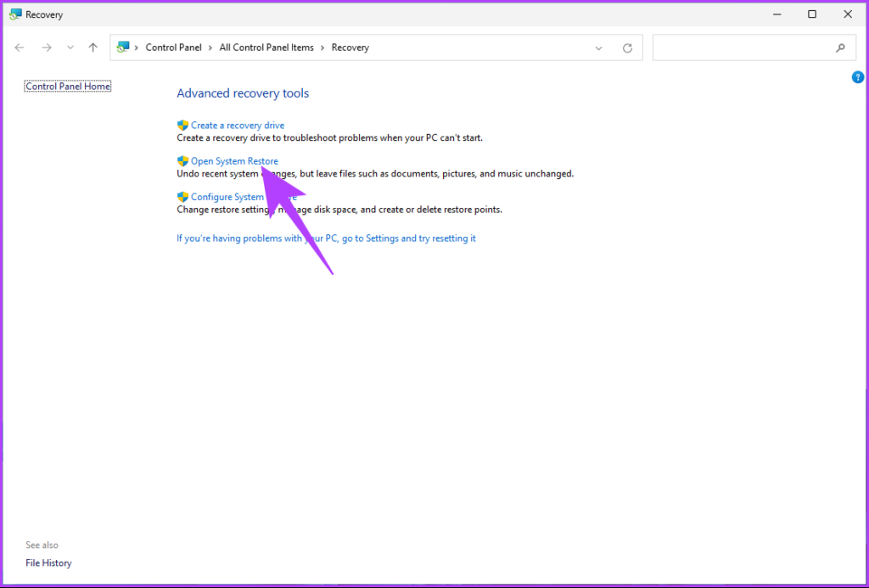Click the shield icon beside Configure System Restore

(x=182, y=196)
